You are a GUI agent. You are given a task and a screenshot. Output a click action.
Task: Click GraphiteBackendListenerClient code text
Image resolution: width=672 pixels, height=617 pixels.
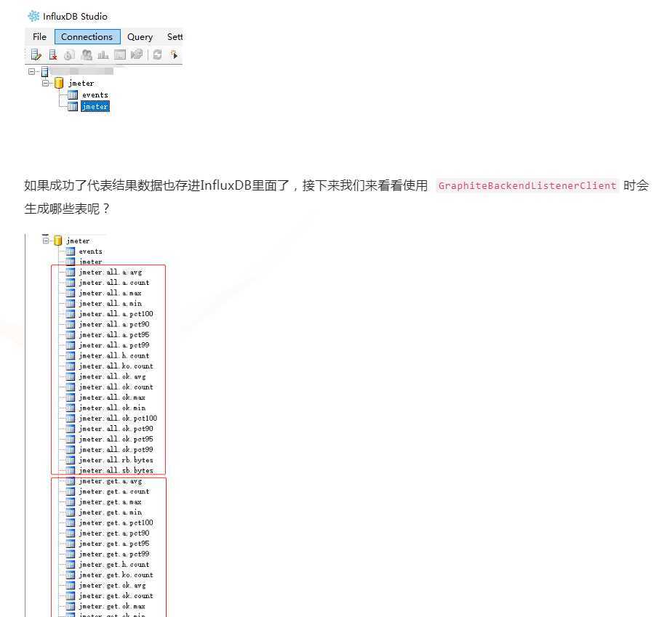click(x=527, y=186)
